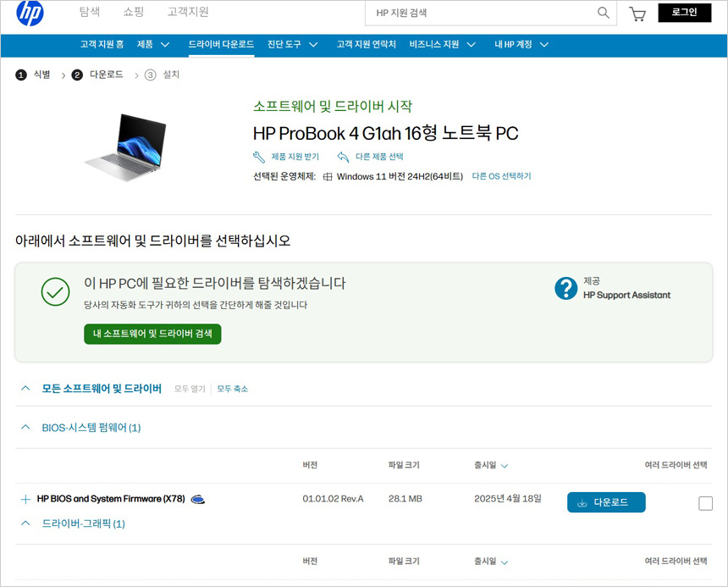This screenshot has height=587, width=728.
Task: Click the 내 소프트웨어 및 드라이버 검색 button
Action: (x=152, y=334)
